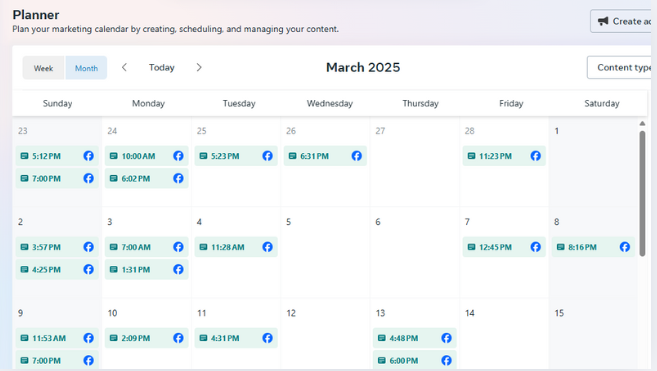Image resolution: width=657 pixels, height=371 pixels.
Task: Click Facebook icon on 8:16 PM post
Action: coord(625,247)
